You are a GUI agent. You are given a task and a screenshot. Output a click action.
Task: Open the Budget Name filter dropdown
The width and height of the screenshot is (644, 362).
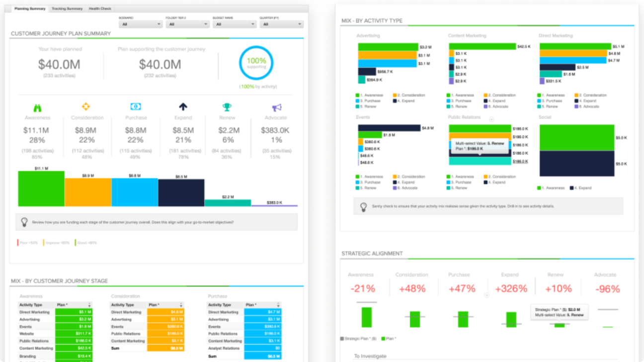coord(234,24)
